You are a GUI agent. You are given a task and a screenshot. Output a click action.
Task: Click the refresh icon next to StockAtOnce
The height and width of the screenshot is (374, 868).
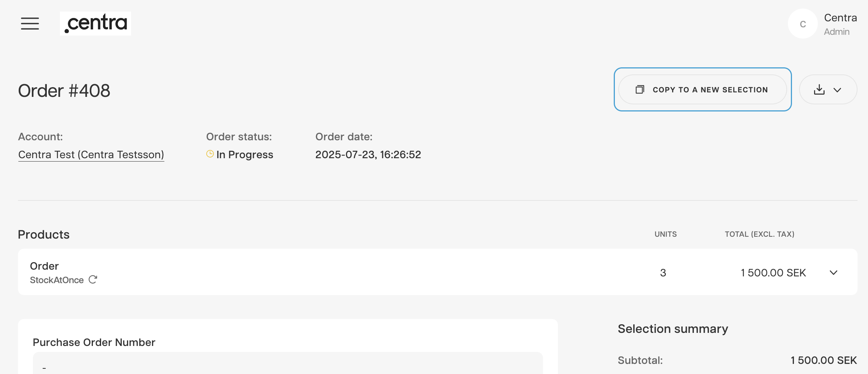(93, 279)
